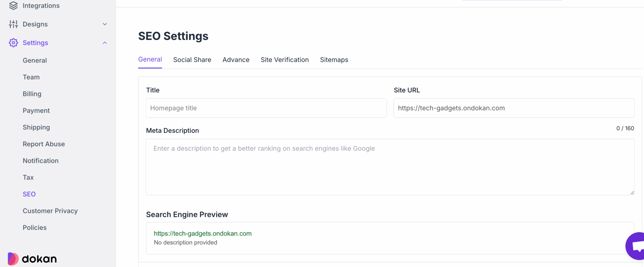Image resolution: width=644 pixels, height=267 pixels.
Task: Open Report Abuse settings
Action: click(x=44, y=144)
